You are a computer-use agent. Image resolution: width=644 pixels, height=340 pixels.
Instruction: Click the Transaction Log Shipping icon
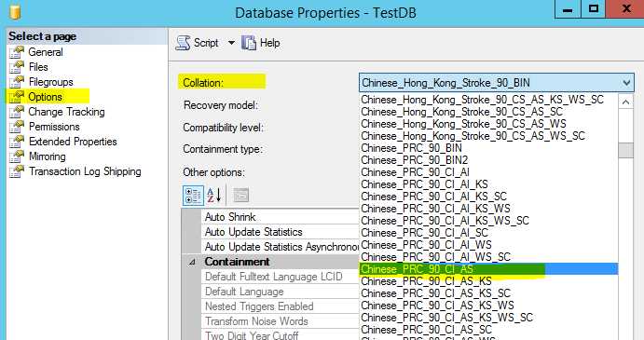pyautogui.click(x=17, y=171)
